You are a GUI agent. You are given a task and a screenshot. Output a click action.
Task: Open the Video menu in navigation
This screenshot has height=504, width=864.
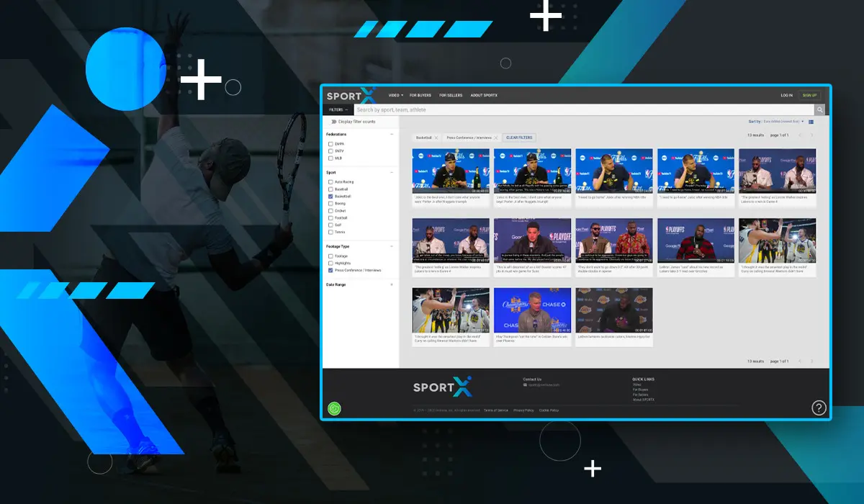coord(395,95)
